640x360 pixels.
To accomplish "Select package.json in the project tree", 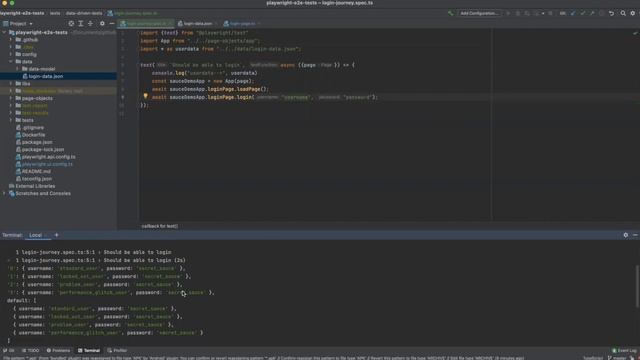I will point(37,142).
